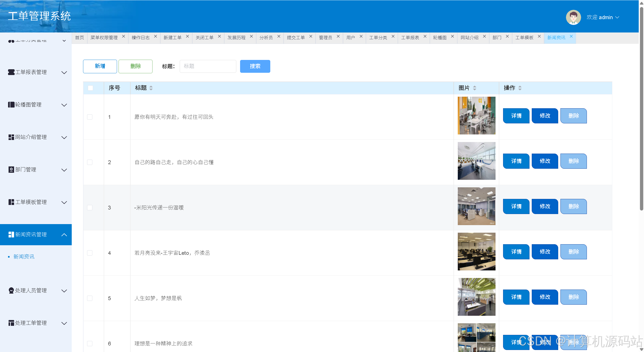Screen dimensions: 644x352
Task: Click the 工单报表管理 sidebar icon
Action: (x=11, y=72)
